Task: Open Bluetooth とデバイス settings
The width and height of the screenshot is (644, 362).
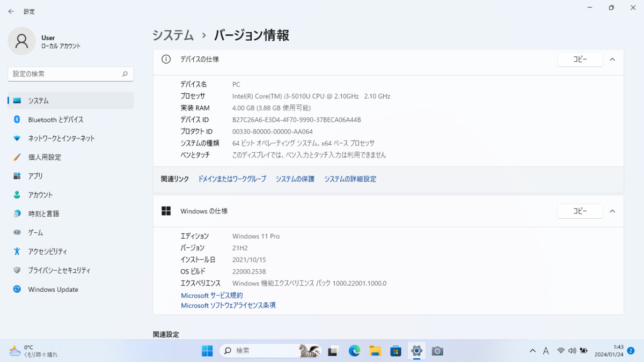Action: click(x=71, y=120)
